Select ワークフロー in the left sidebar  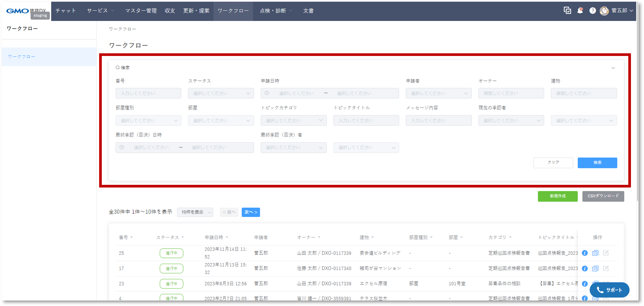[22, 57]
